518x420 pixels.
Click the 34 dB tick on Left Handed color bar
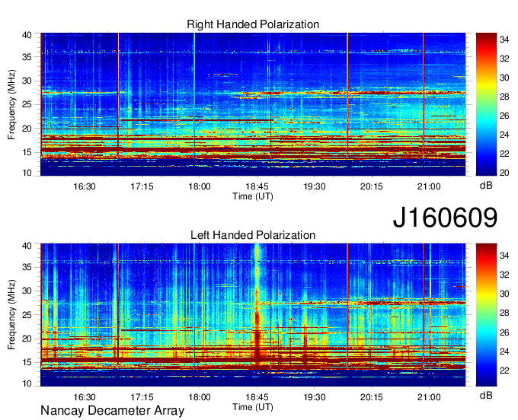[504, 256]
